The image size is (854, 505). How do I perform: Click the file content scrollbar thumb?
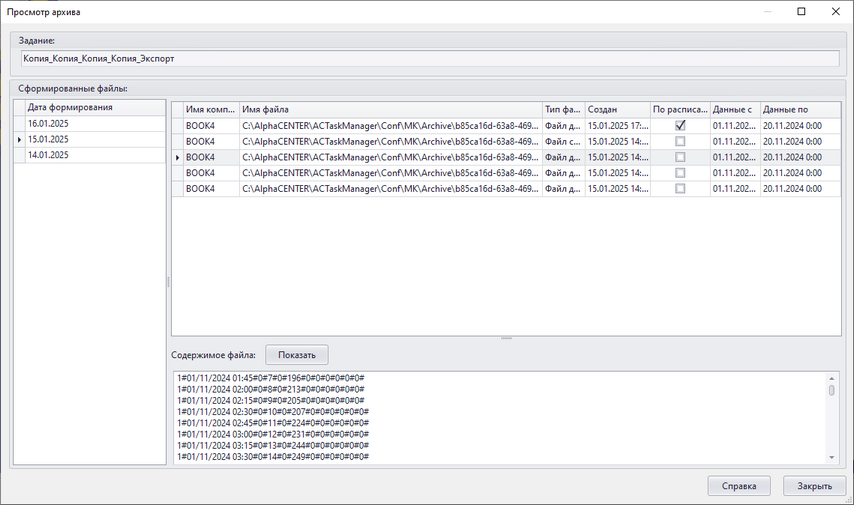831,391
